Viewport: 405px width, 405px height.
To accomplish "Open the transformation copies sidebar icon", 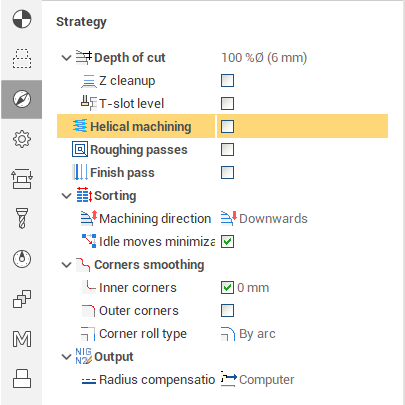I will [22, 299].
